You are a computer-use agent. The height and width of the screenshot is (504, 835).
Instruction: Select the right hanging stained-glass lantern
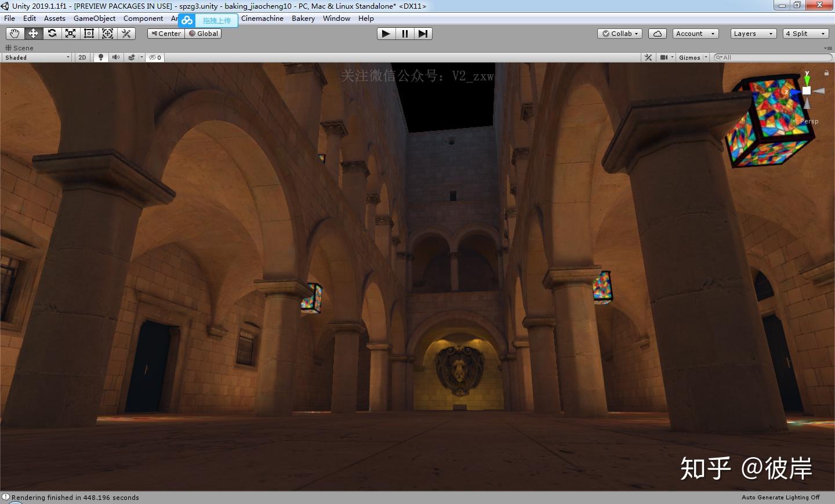coord(602,287)
